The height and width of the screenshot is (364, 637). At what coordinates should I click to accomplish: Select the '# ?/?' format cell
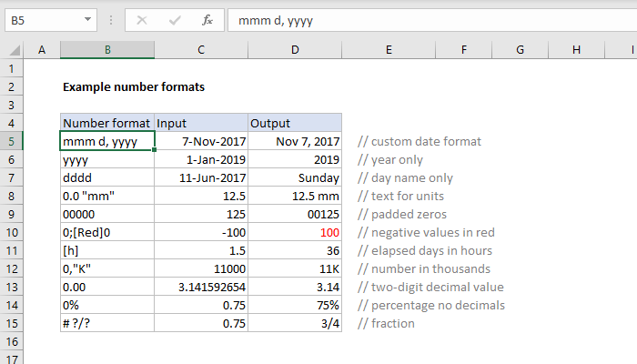pyautogui.click(x=107, y=323)
